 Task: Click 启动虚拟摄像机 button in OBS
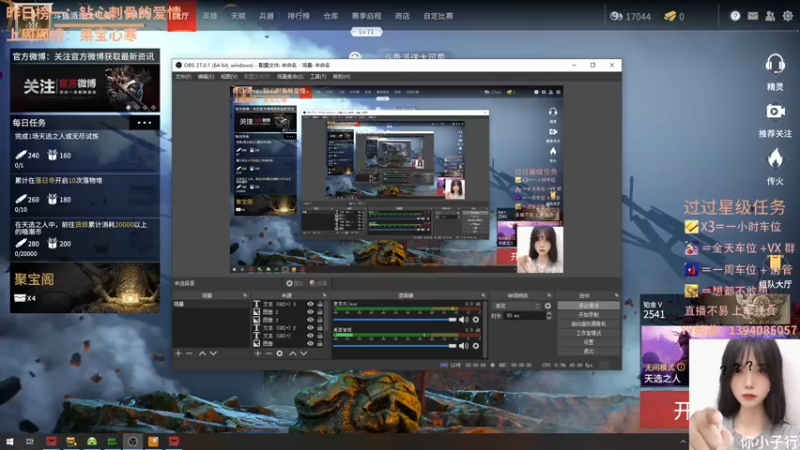point(589,324)
